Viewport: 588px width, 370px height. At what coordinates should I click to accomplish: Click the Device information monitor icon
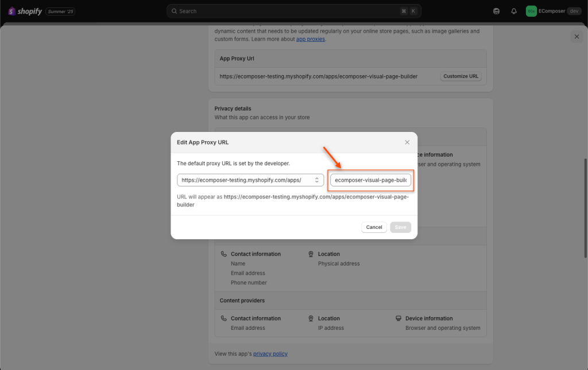tap(399, 318)
